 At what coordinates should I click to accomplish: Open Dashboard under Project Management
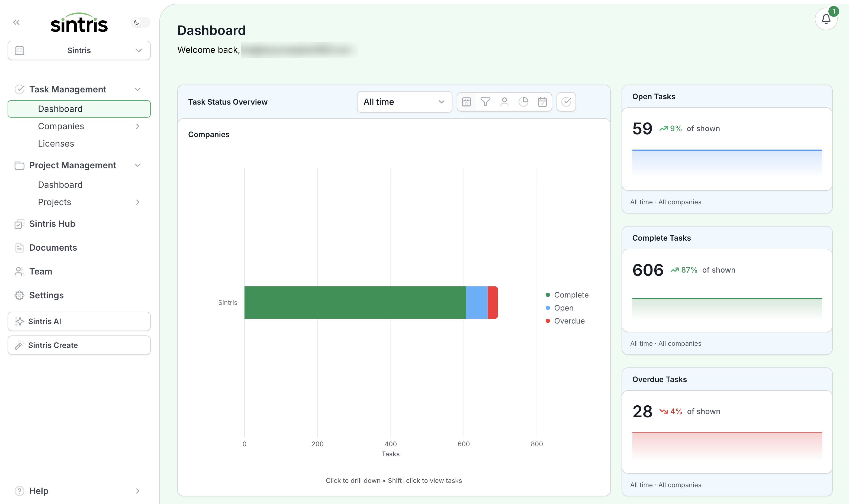pyautogui.click(x=60, y=185)
